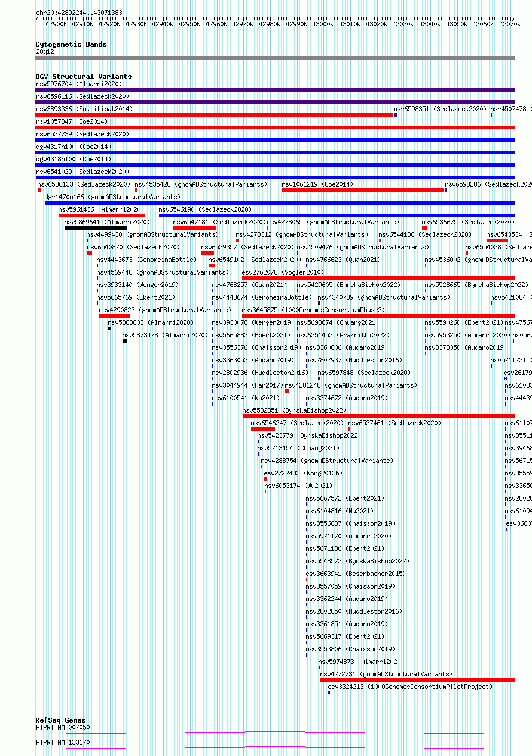Open esv2762078 (Vogler2010) variant
The image size is (532, 756).
click(283, 272)
